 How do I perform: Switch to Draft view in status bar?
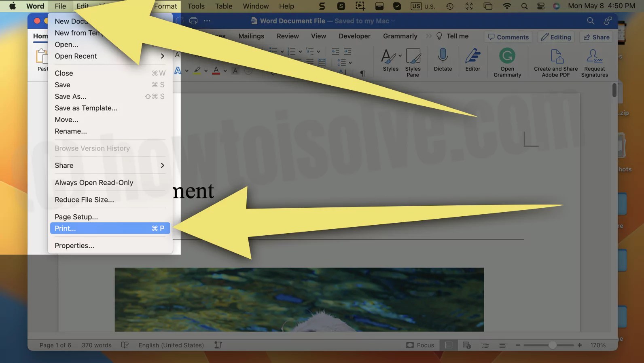pyautogui.click(x=502, y=345)
